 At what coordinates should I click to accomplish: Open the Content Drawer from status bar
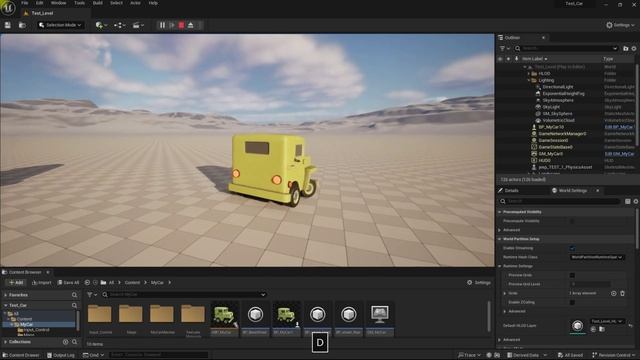coord(21,355)
